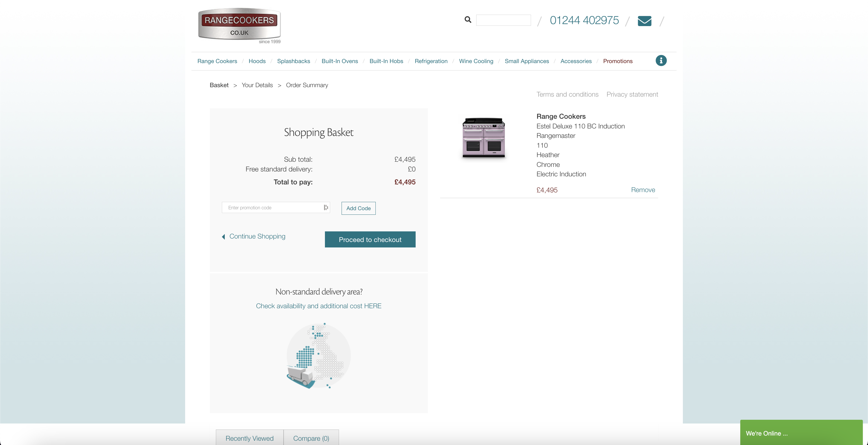Click the search magnifier icon
868x445 pixels.
468,20
